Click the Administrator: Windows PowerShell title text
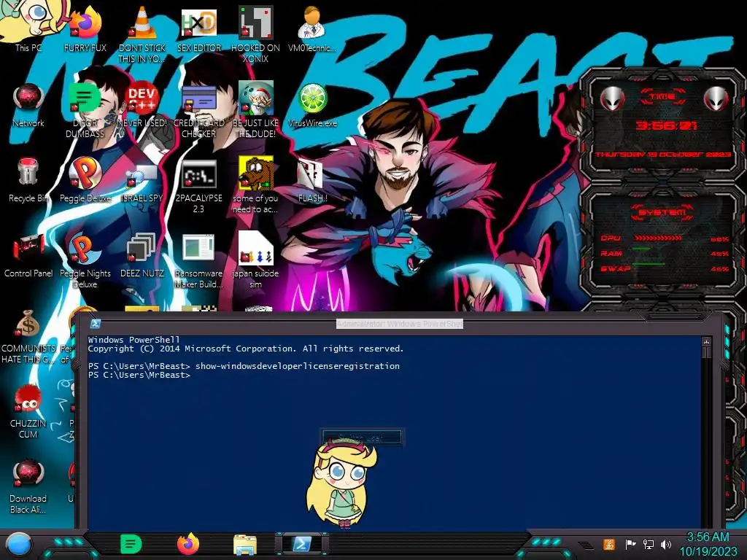Image resolution: width=747 pixels, height=560 pixels. click(x=399, y=324)
